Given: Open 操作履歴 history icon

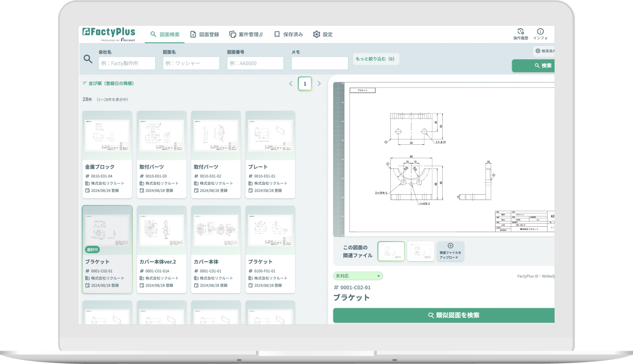Looking at the screenshot, I should click(x=520, y=34).
